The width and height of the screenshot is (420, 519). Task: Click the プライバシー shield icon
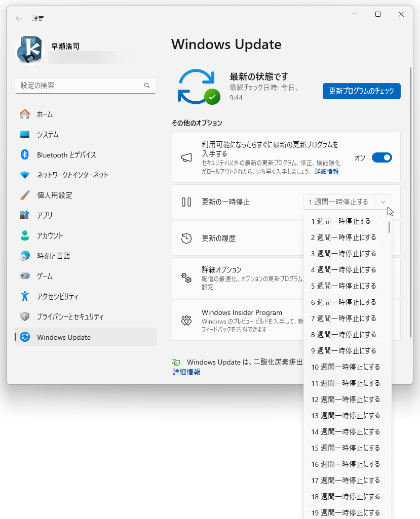pos(25,316)
